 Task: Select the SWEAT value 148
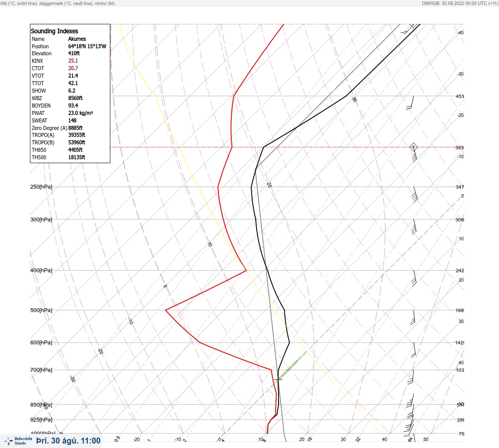click(x=72, y=120)
